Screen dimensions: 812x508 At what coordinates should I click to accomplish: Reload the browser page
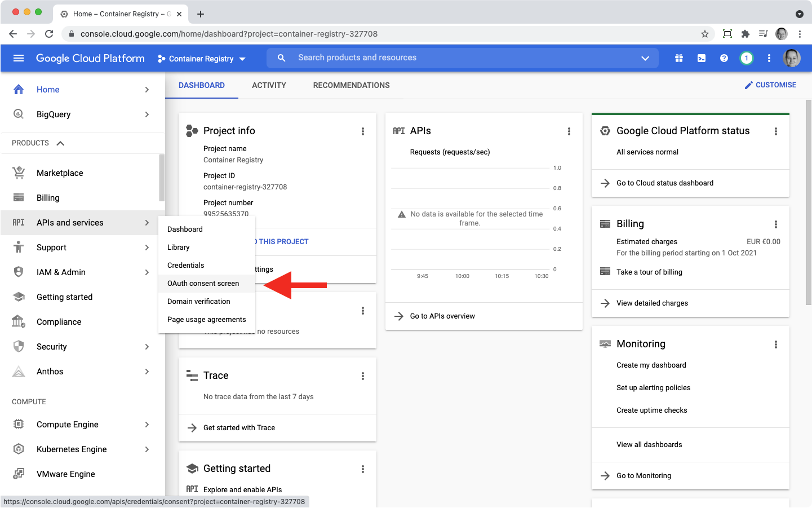coord(49,34)
